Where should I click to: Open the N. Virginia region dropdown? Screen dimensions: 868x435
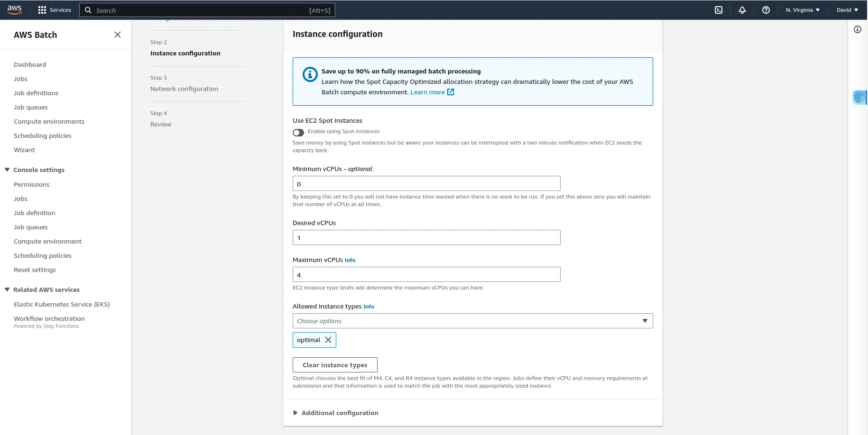pyautogui.click(x=803, y=10)
